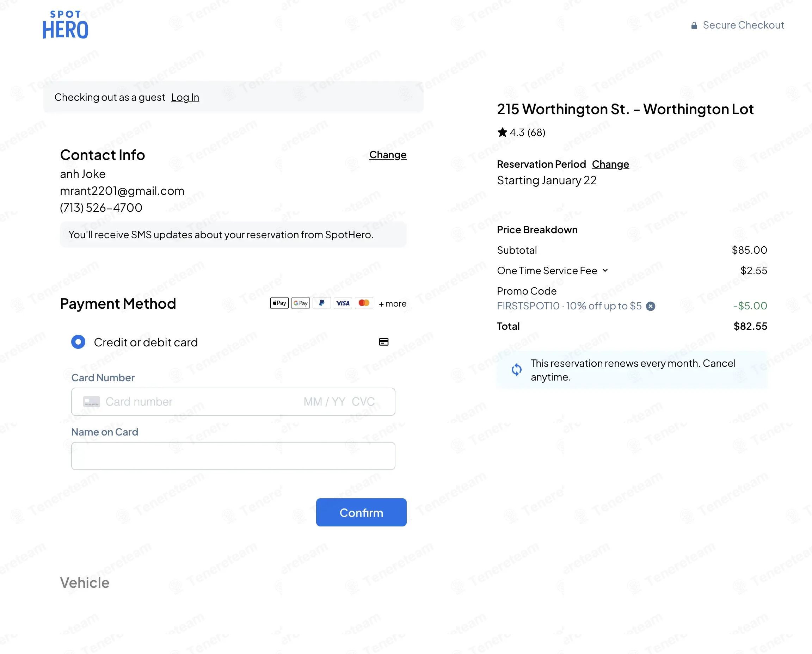Click the Payment Method heading
Image resolution: width=812 pixels, height=654 pixels.
118,304
